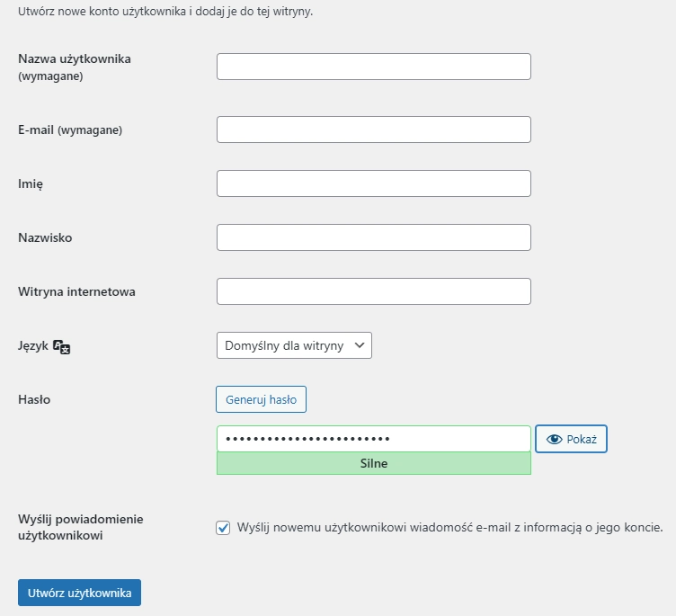The height and width of the screenshot is (616, 676).
Task: Click the E-mail (wymagane) label
Action: [x=70, y=129]
